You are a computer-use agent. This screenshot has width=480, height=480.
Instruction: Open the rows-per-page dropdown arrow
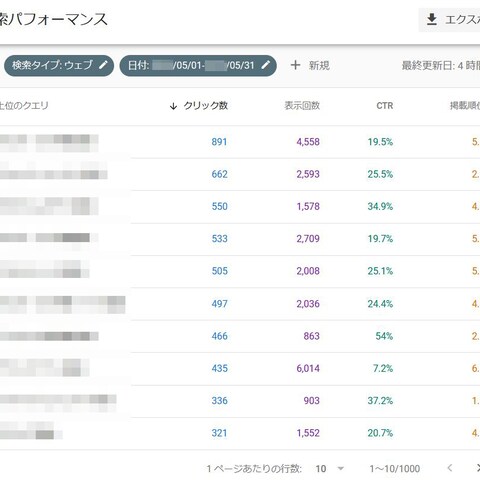pos(340,468)
